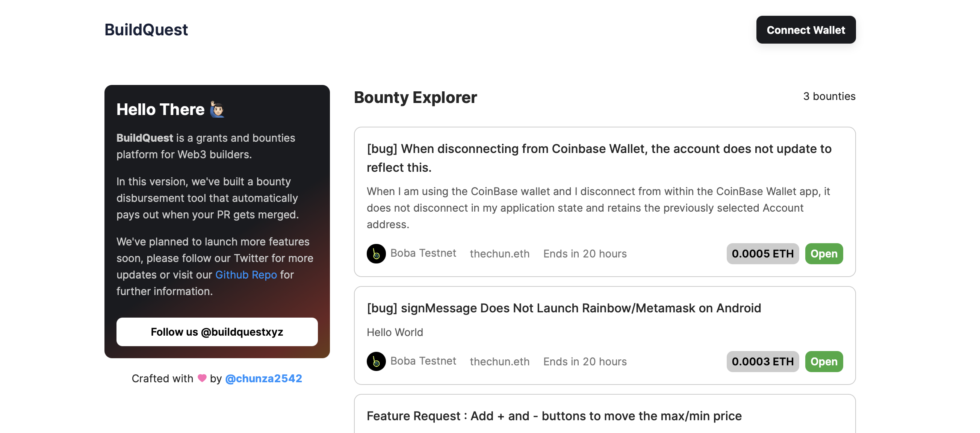
Task: Click thechun.eth on the signMessage bounty
Action: [499, 361]
